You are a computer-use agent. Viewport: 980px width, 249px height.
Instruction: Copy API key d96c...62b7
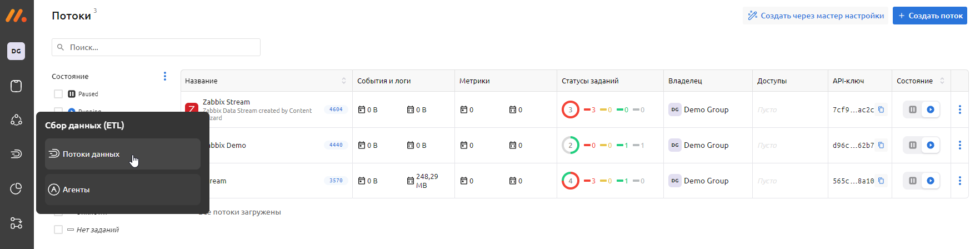click(881, 145)
